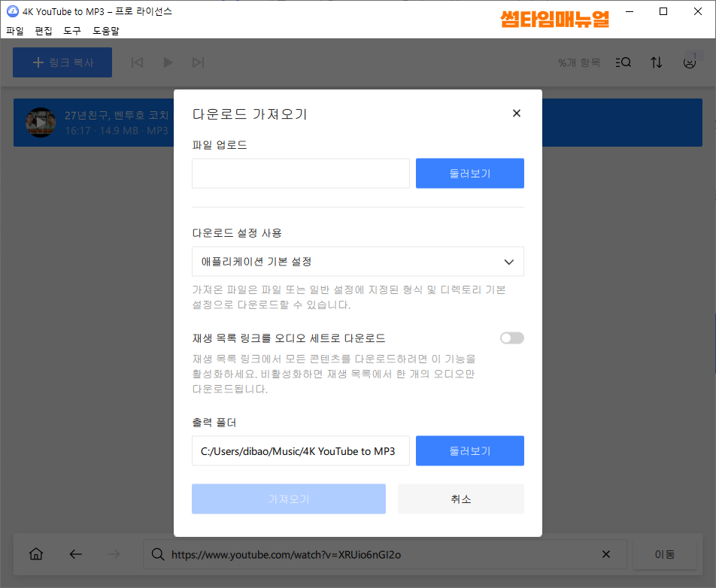Go to browser home icon
The image size is (716, 588).
point(36,554)
